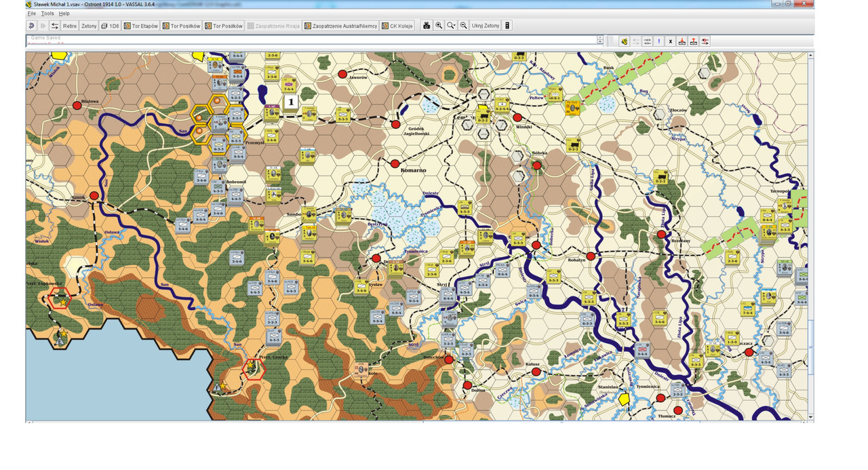Click the connect/server arrows toolbar icon
The height and width of the screenshot is (470, 868).
(55, 26)
